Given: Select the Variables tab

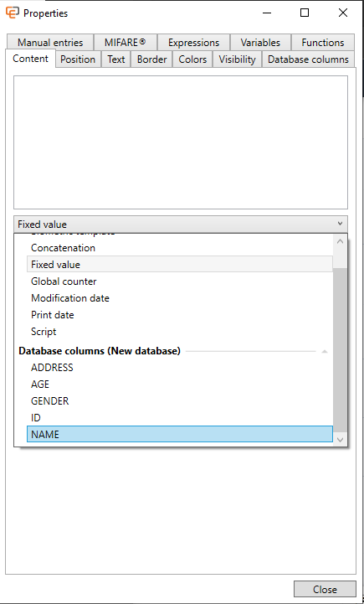Looking at the screenshot, I should (x=260, y=43).
